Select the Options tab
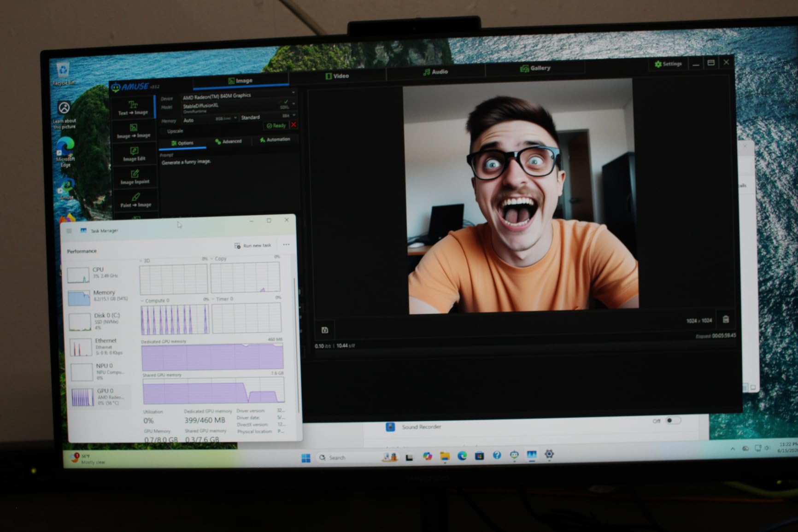The image size is (798, 532). [x=183, y=143]
